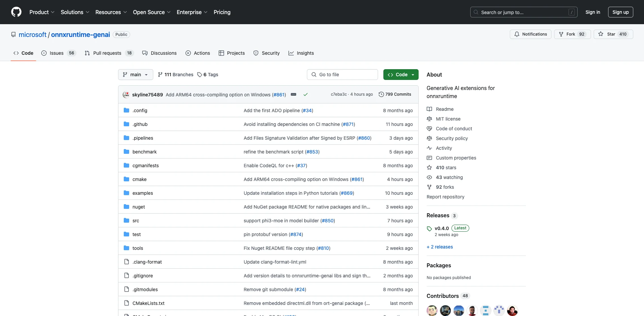This screenshot has width=644, height=316.
Task: Click the scale icon next to MIT license
Action: 429,119
